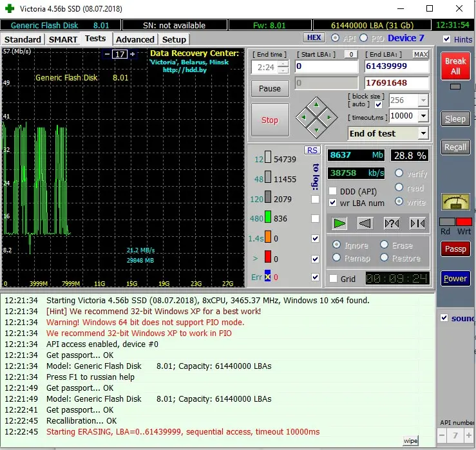The image size is (476, 450).
Task: Open the Advanced tab
Action: [135, 39]
